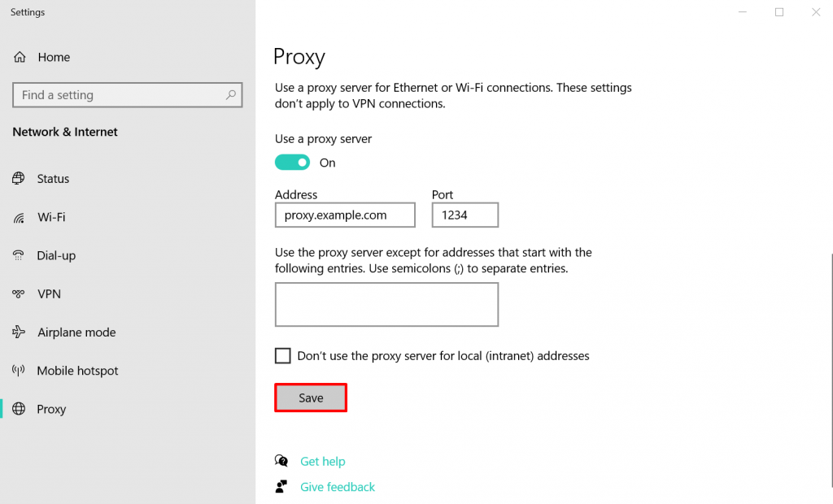Click the Status globe icon
This screenshot has height=504, width=833.
pos(19,179)
